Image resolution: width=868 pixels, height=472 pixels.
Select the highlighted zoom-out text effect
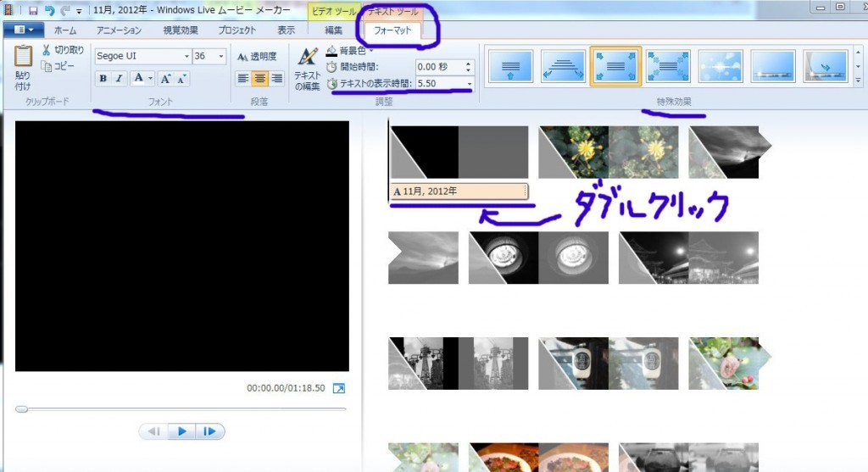tap(615, 66)
